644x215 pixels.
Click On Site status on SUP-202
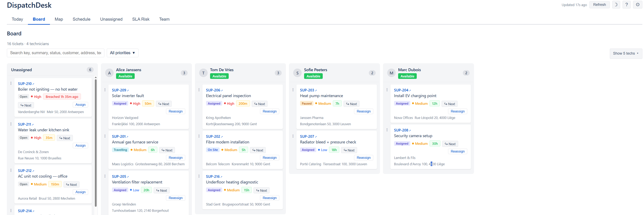(x=213, y=150)
